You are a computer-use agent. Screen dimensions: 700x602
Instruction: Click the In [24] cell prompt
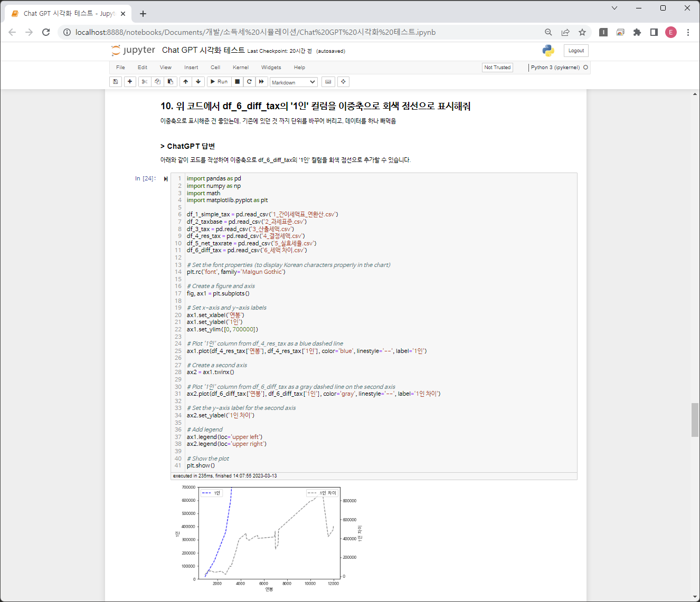(x=145, y=179)
